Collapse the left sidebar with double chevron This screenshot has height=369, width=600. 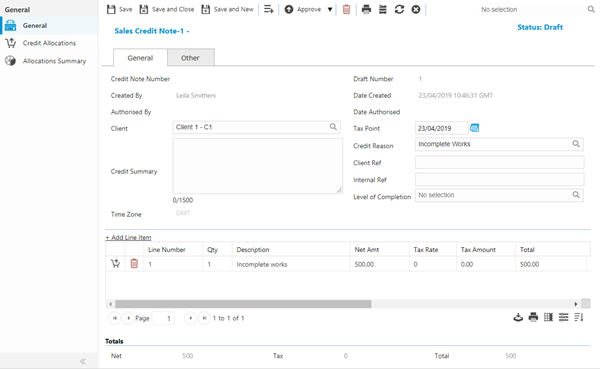(x=83, y=361)
